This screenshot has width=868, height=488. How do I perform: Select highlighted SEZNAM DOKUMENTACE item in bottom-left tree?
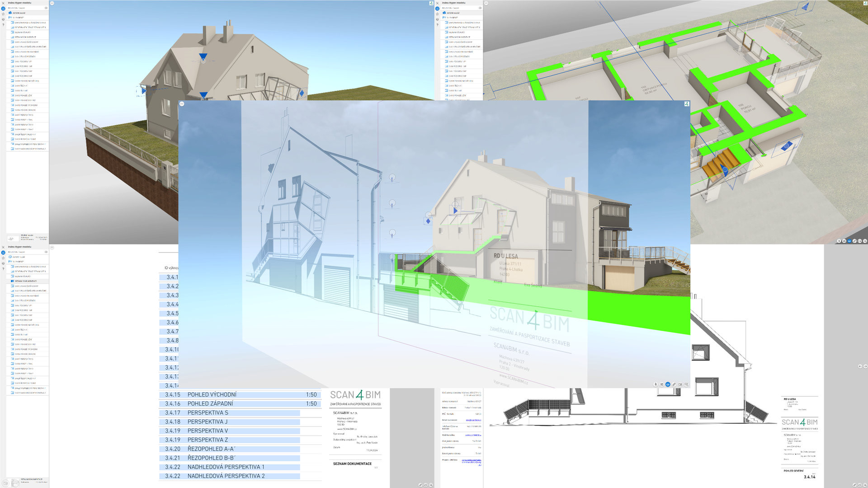[25, 281]
